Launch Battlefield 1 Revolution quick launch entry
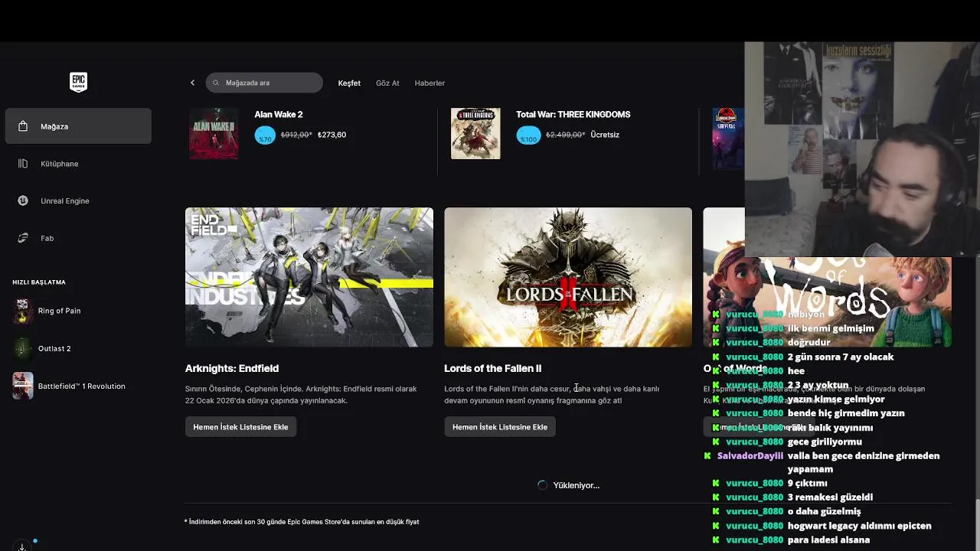Image resolution: width=980 pixels, height=551 pixels. click(78, 386)
